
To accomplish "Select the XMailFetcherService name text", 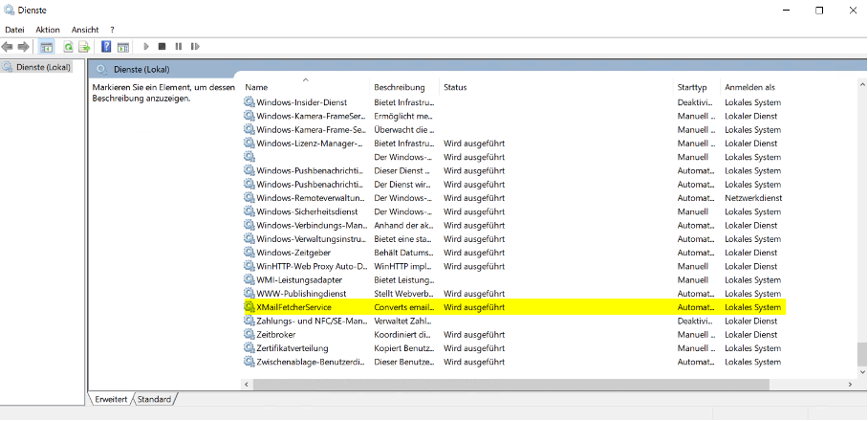I will [x=293, y=307].
